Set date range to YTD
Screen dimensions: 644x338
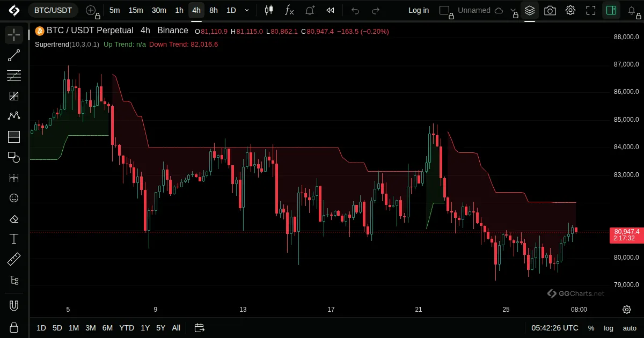pos(127,328)
